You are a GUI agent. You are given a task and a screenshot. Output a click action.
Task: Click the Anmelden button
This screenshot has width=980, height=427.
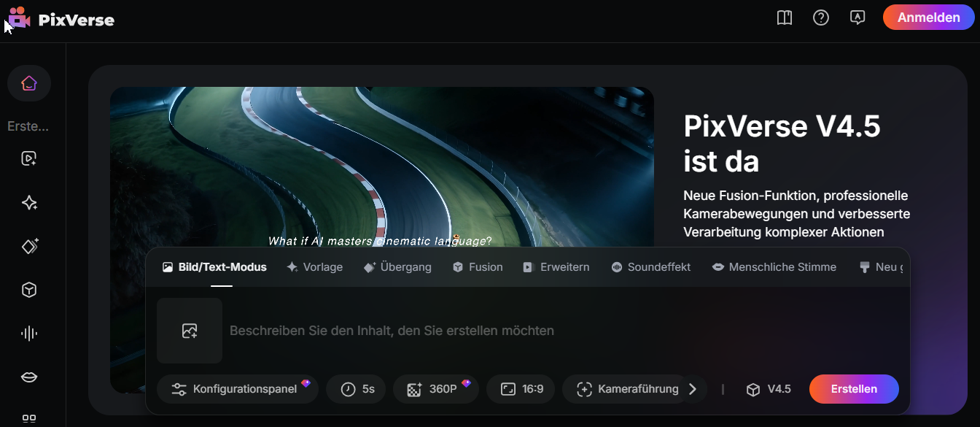coord(928,18)
